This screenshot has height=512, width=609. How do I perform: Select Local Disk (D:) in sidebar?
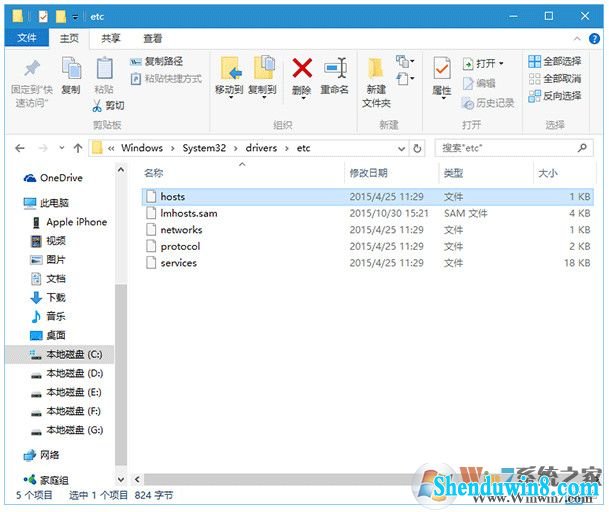(x=67, y=373)
